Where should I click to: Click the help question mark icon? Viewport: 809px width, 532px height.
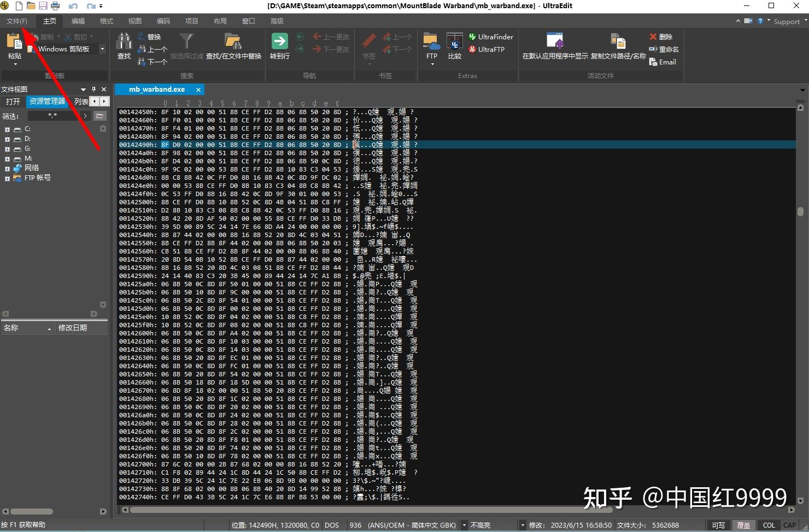click(760, 21)
